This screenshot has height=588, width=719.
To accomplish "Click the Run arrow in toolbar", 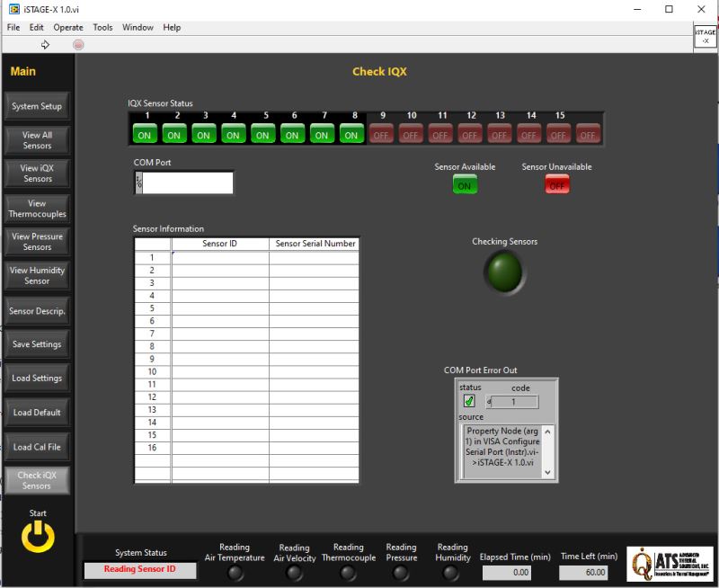I will pyautogui.click(x=45, y=44).
